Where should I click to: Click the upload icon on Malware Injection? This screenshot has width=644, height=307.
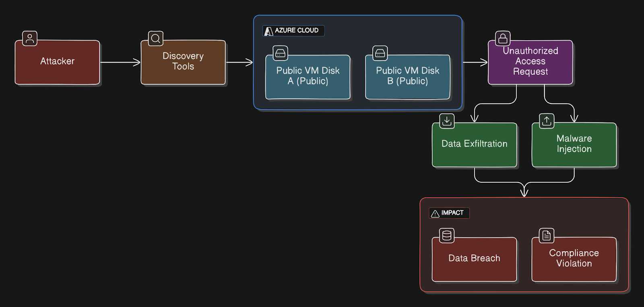click(547, 121)
